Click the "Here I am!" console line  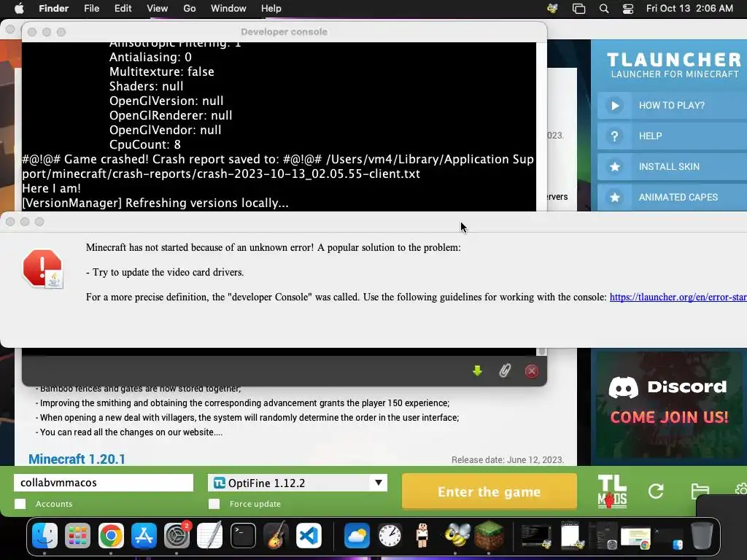(x=52, y=189)
